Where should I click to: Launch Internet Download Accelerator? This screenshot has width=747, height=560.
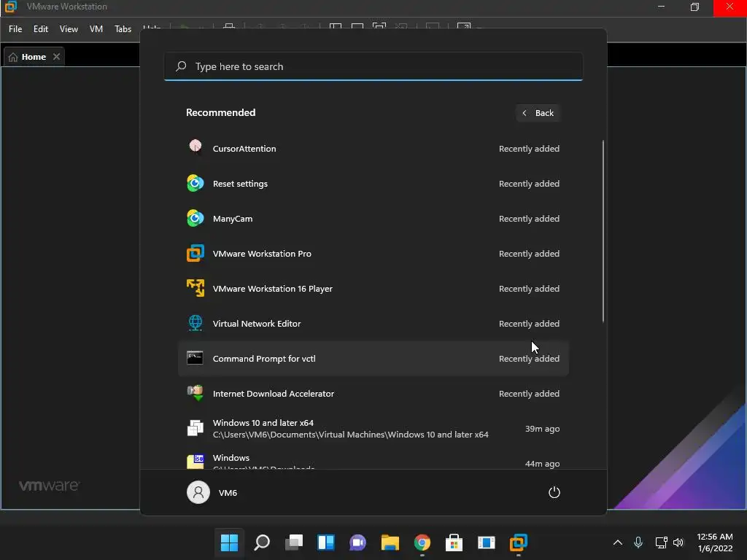point(373,393)
